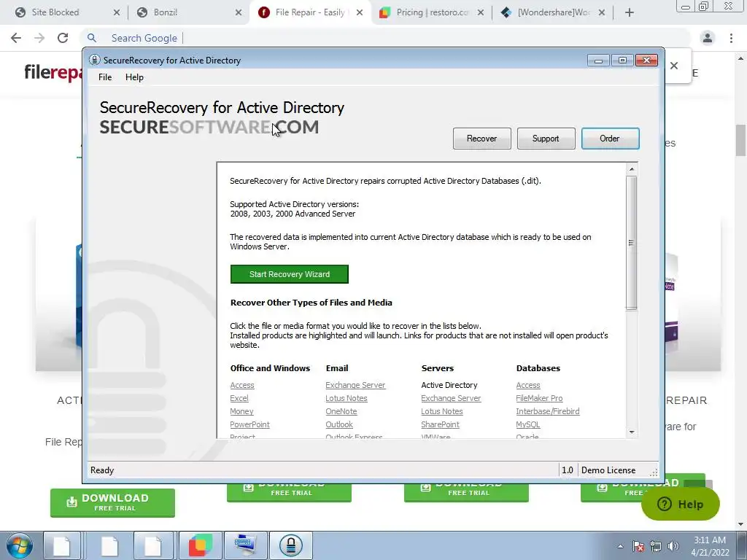Click the Recover button
Image resolution: width=747 pixels, height=560 pixels.
(481, 139)
